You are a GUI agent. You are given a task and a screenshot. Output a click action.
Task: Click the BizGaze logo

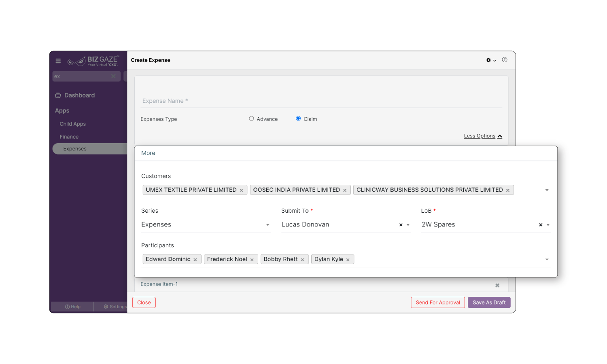point(93,61)
